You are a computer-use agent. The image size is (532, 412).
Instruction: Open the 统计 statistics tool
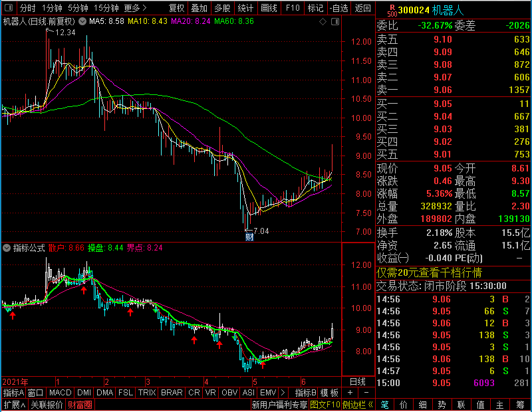pyautogui.click(x=245, y=8)
